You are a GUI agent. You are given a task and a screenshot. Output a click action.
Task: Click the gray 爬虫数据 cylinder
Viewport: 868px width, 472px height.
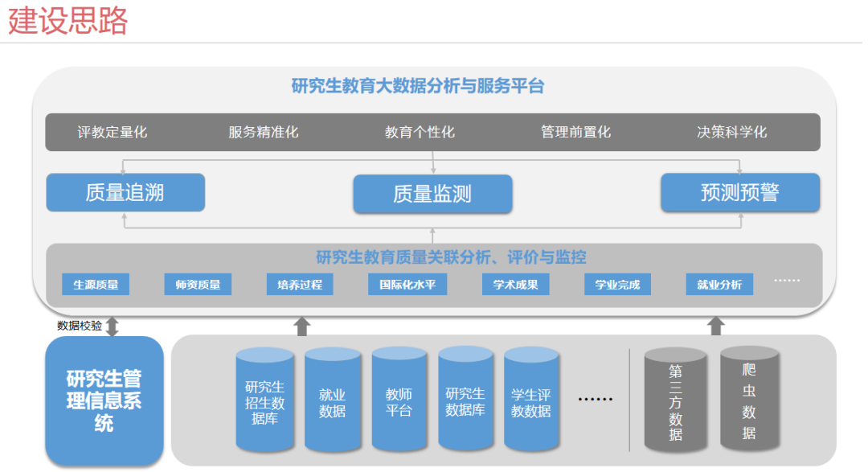(x=749, y=399)
